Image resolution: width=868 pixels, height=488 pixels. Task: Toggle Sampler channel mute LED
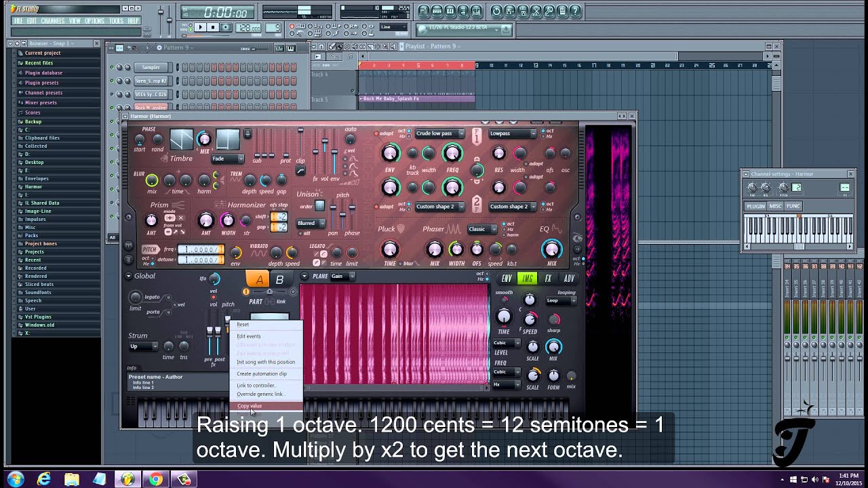tap(113, 67)
